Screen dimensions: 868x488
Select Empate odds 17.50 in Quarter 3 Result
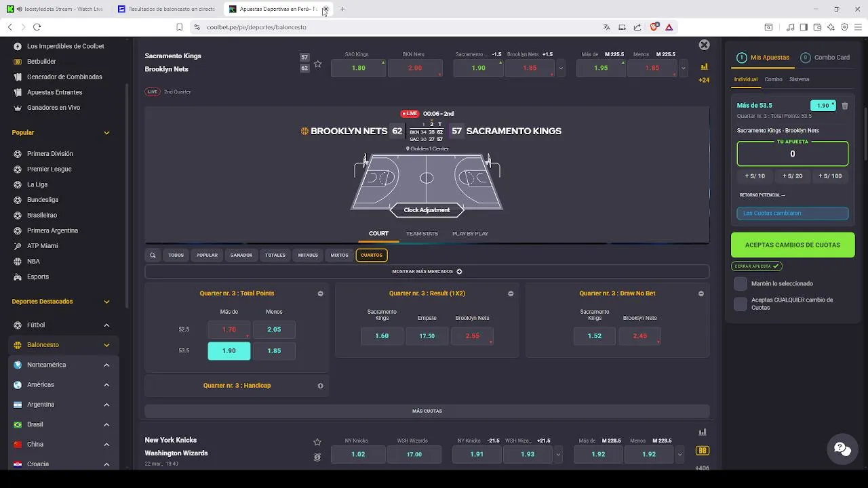click(427, 335)
